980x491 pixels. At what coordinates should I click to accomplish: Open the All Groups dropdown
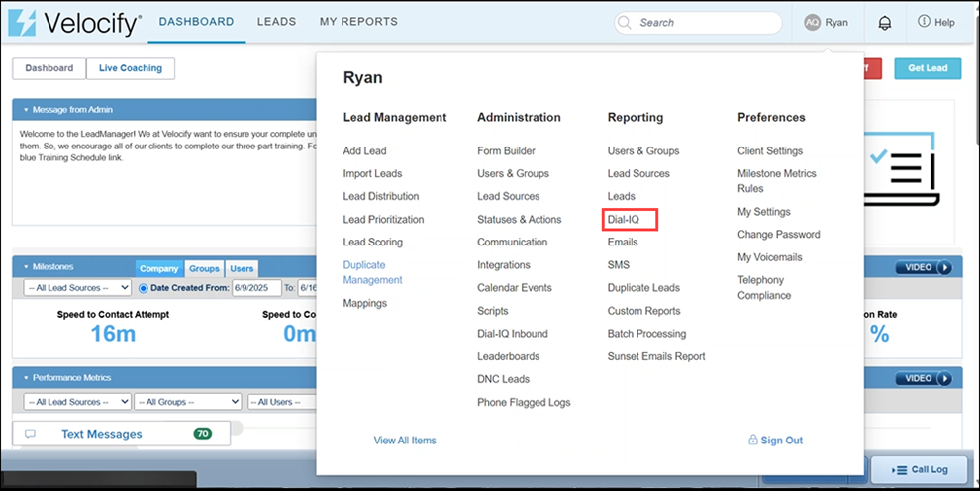pyautogui.click(x=187, y=402)
